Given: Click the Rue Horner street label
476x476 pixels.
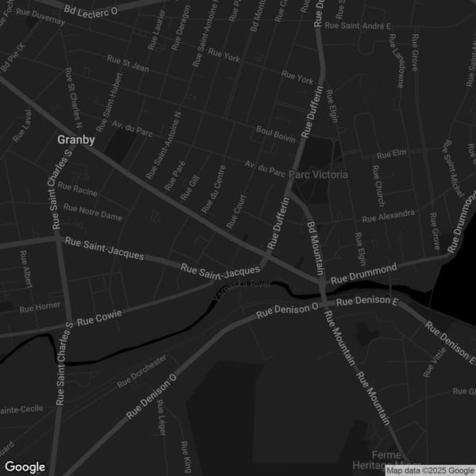Looking at the screenshot, I should pyautogui.click(x=39, y=307).
